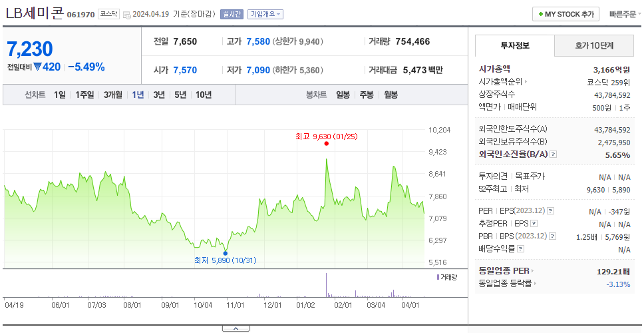Viewport: 644px width, 333px height.
Task: Open the 빠른주문 dropdown
Action: tap(625, 15)
